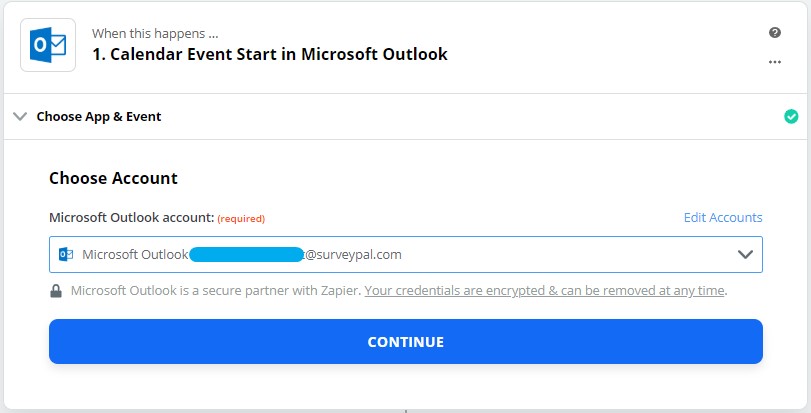Click the Microsoft Outlook account field label
Image resolution: width=811 pixels, height=413 pixels.
[131, 218]
